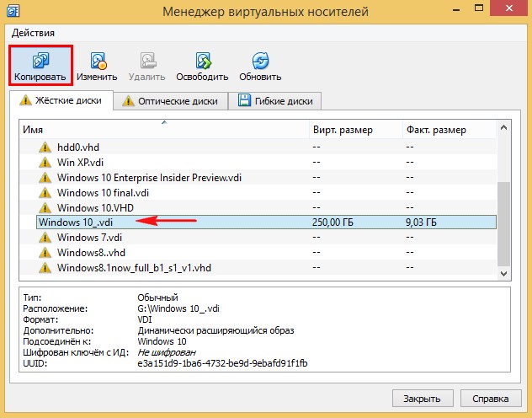
Task: Minimize the Менеджер виртуальных носителей window
Action: tap(456, 8)
